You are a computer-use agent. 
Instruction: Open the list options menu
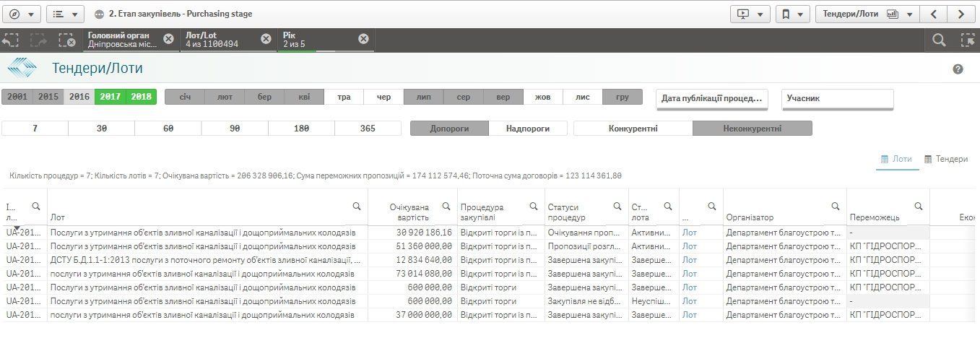(65, 14)
